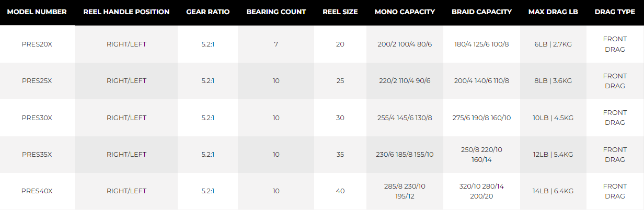Select the BEARING COUNT header cell

click(x=276, y=12)
